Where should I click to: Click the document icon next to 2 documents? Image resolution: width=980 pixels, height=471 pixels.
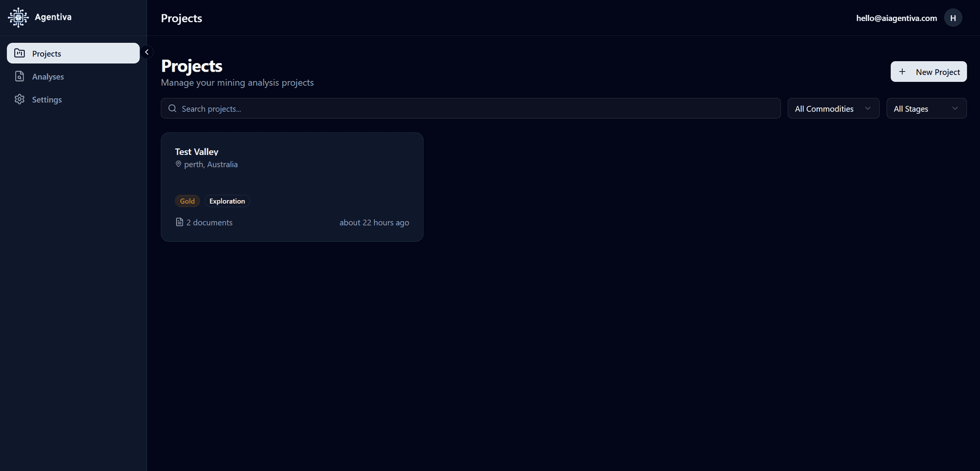tap(179, 222)
